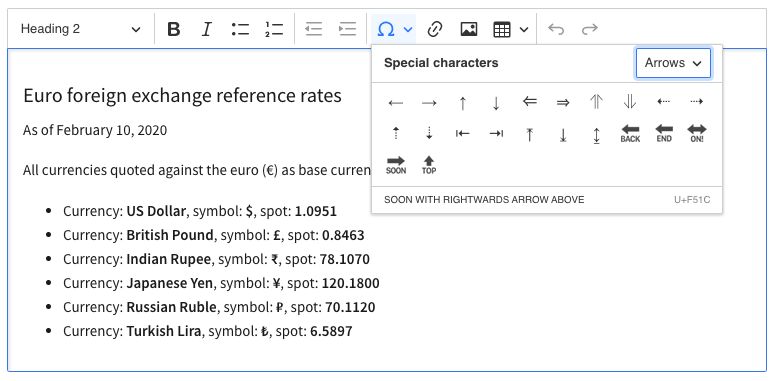The width and height of the screenshot is (777, 381).
Task: Increase indent with indent button
Action: [347, 29]
